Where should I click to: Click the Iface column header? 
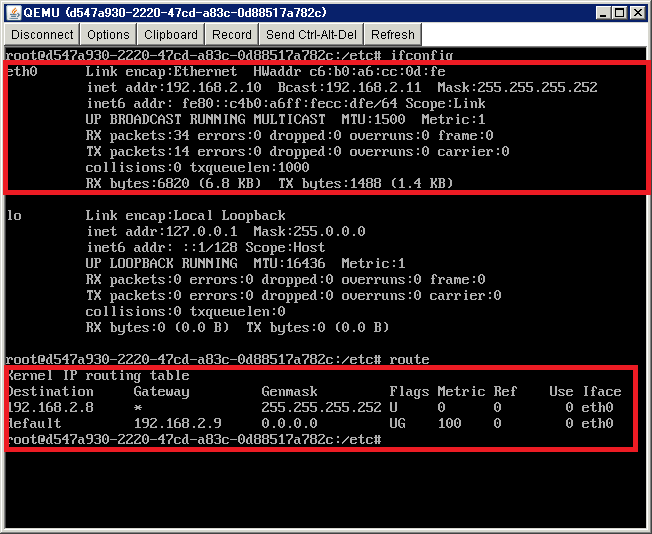tap(602, 391)
